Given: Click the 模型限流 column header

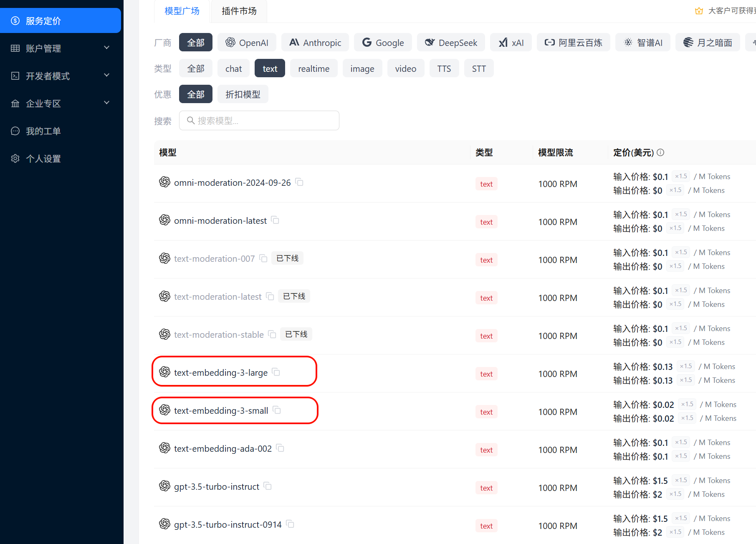Looking at the screenshot, I should pos(555,152).
